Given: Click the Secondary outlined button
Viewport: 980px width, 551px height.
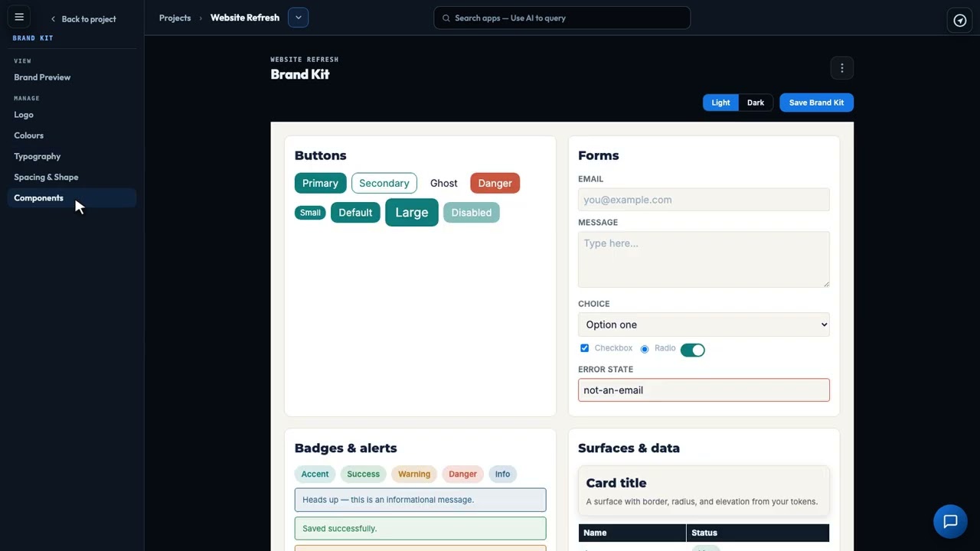Looking at the screenshot, I should point(384,183).
